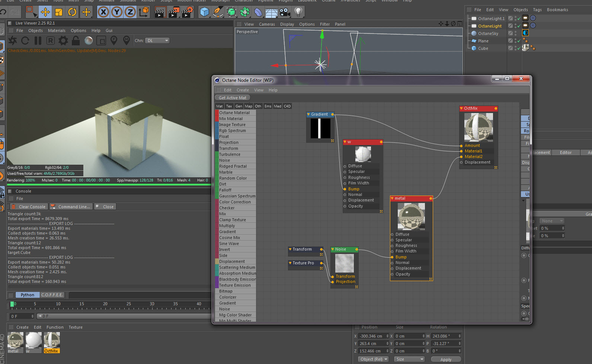Open the spline Pen tool icon
The image size is (592, 364).
(x=218, y=12)
